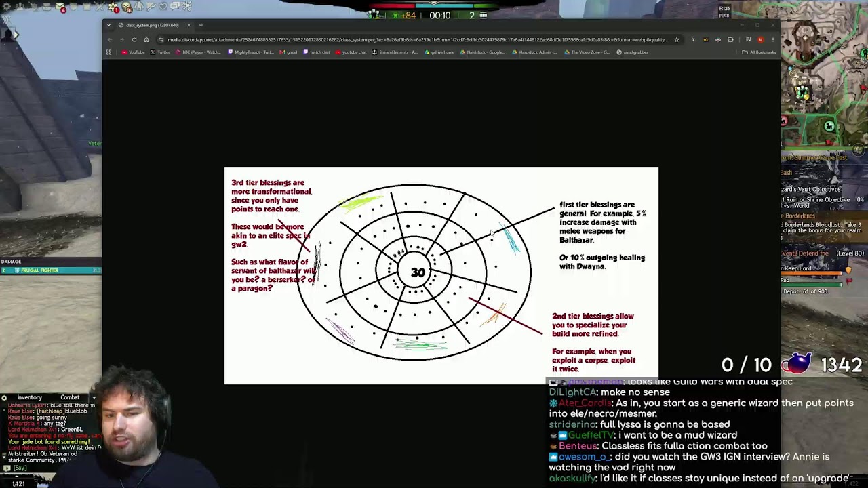Viewport: 868px width, 488px height.
Task: Open the gmail bookmark
Action: [289, 52]
